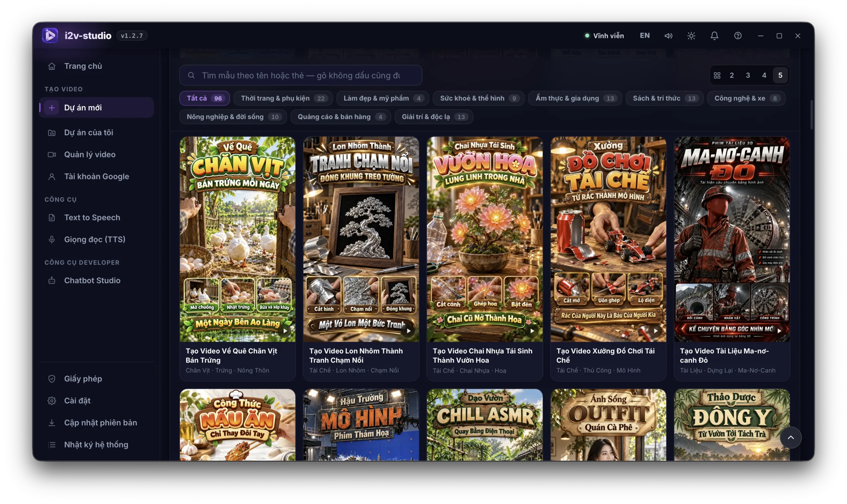
Task: Toggle light theme with the sun icon
Action: click(691, 36)
